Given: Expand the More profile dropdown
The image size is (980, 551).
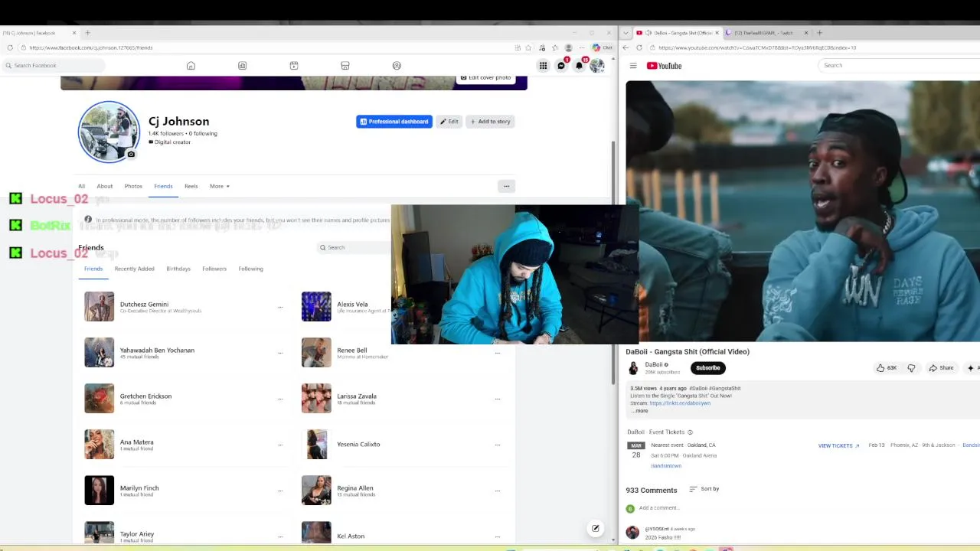Looking at the screenshot, I should [x=220, y=186].
